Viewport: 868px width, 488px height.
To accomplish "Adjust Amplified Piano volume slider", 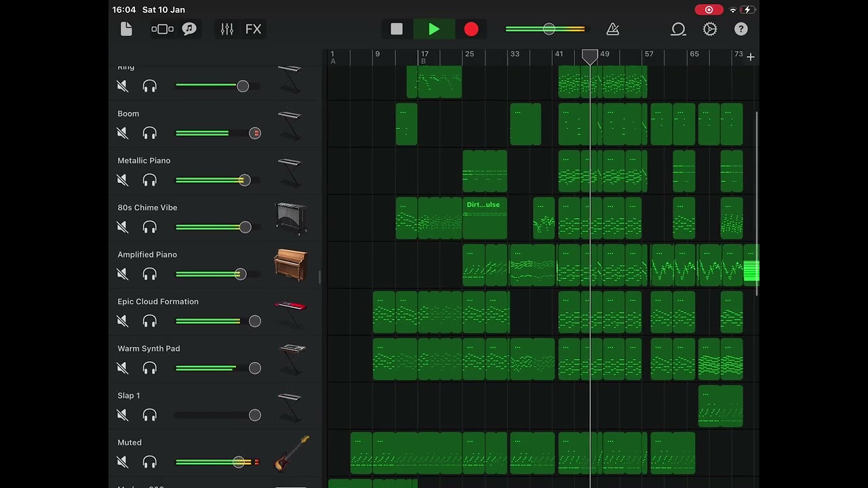I will pos(218,274).
